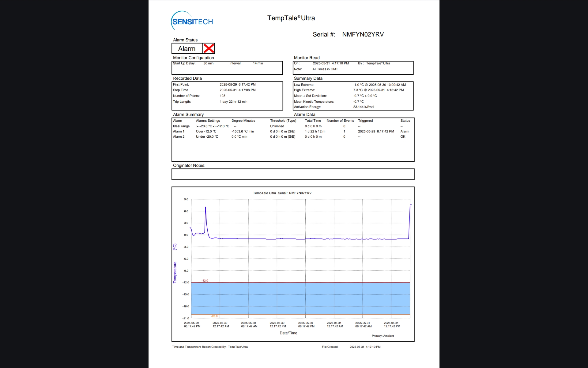The width and height of the screenshot is (588, 368).
Task: Click Alarm 1 total time 1 d 22 h 12 m
Action: pos(315,132)
